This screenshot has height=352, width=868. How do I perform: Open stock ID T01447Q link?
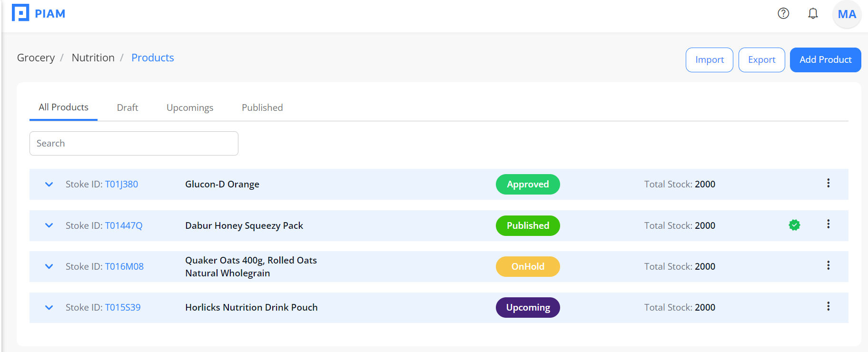point(124,225)
